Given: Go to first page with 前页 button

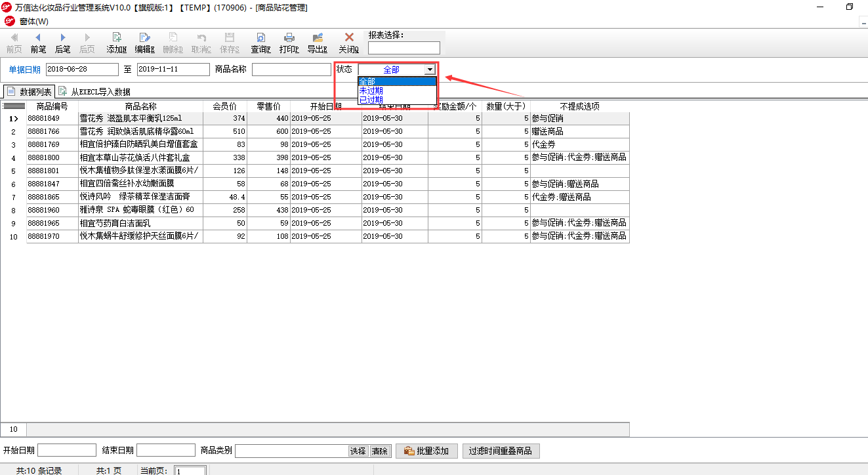Looking at the screenshot, I should (x=14, y=43).
